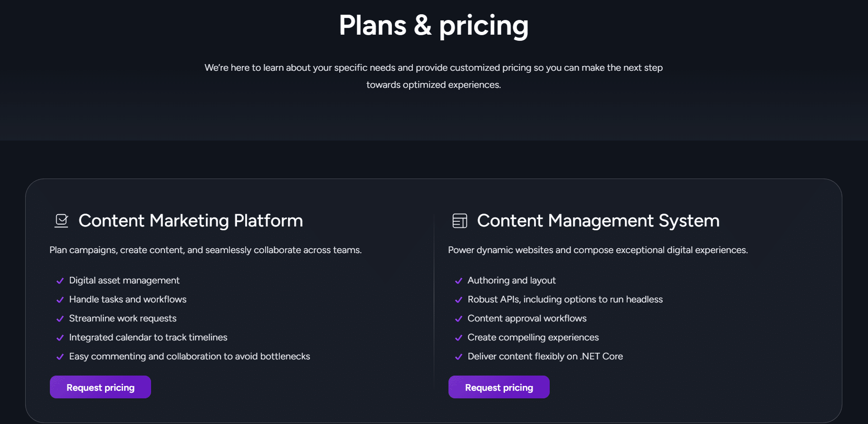Select the Content Marketing Platform title
The image size is (868, 424).
coord(191,220)
